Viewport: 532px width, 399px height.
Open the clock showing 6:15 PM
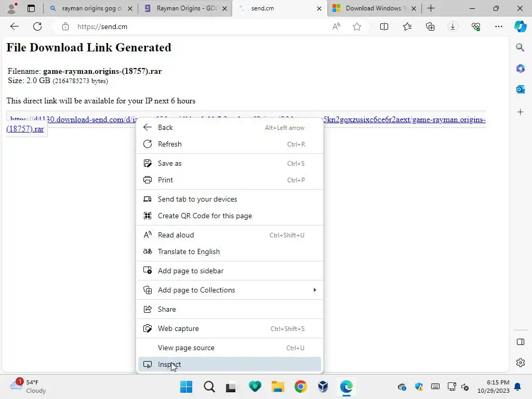click(494, 387)
